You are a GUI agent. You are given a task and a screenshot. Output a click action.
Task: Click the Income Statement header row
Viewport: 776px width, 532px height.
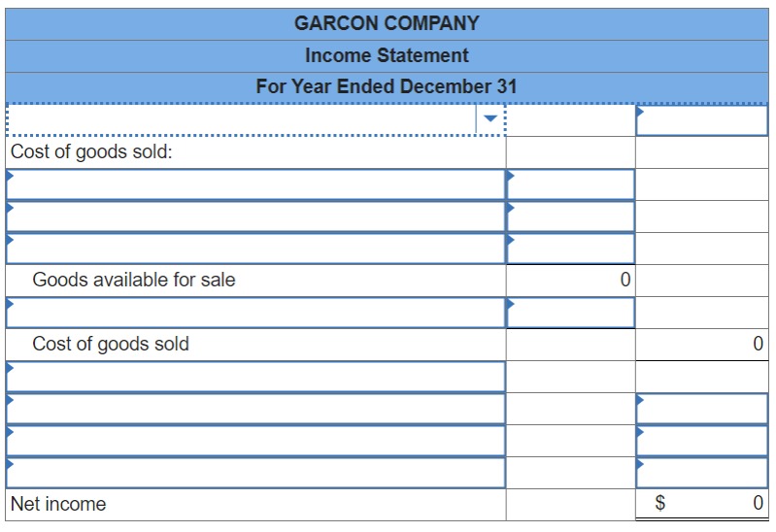387,56
